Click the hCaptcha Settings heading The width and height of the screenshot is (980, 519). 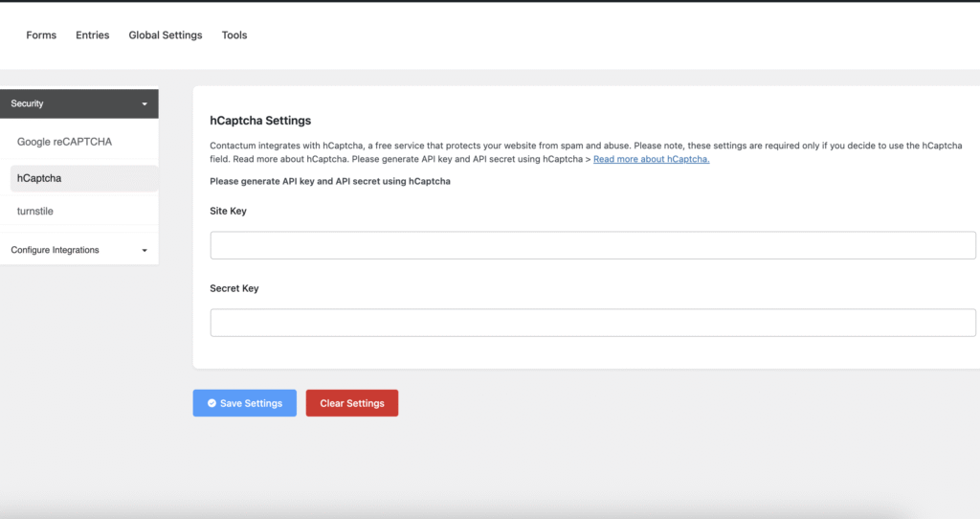pos(260,121)
